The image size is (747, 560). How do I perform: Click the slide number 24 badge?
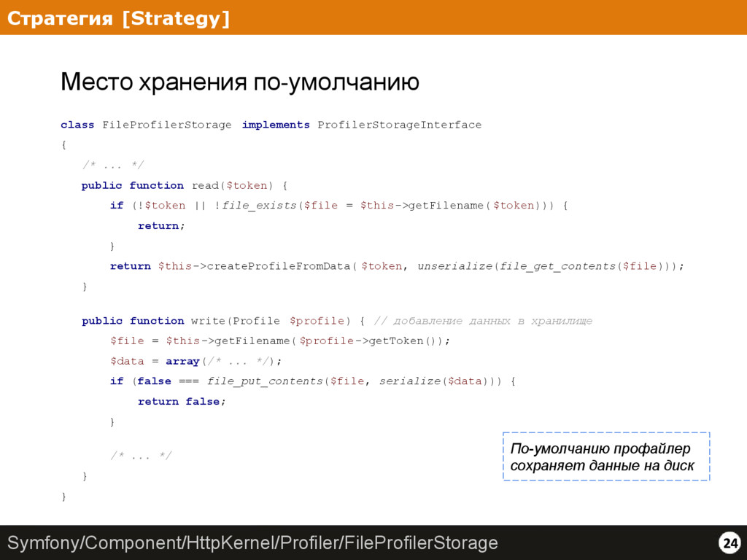click(729, 542)
